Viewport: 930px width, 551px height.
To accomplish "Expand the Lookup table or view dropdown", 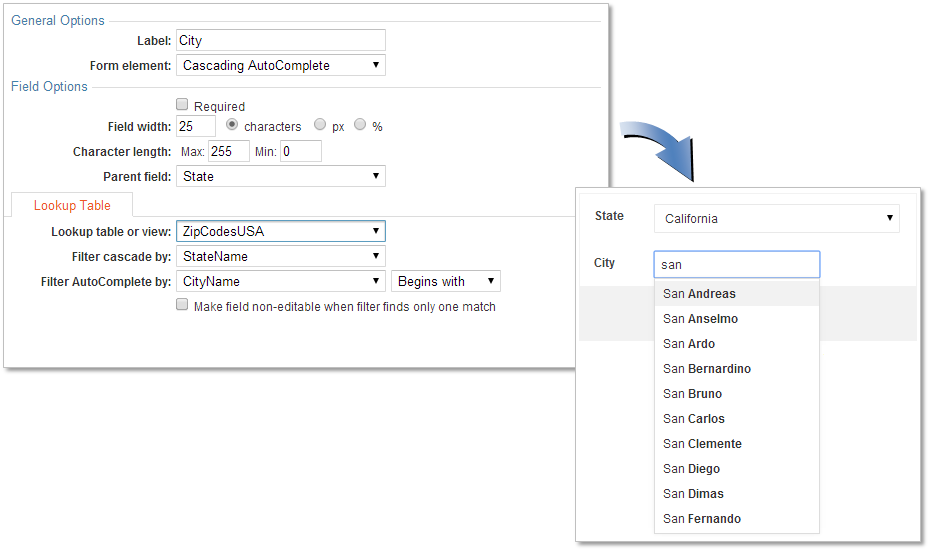I will [281, 231].
